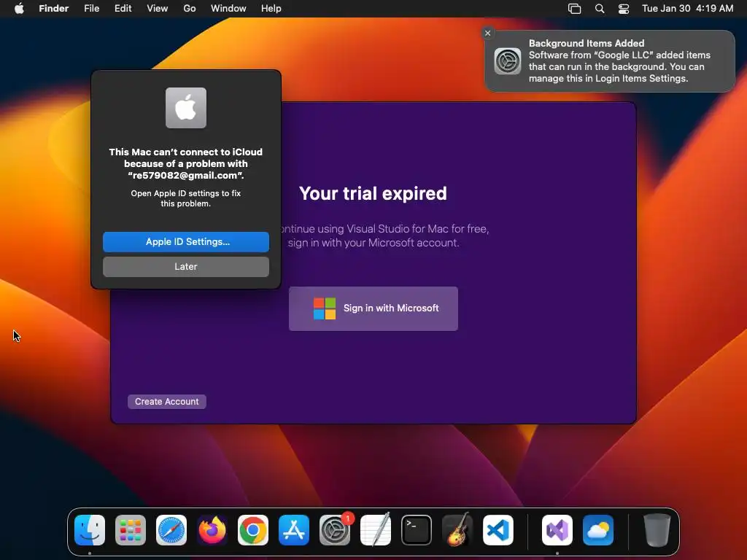Image resolution: width=747 pixels, height=560 pixels.
Task: Launch Firefox from the Dock
Action: 212,530
